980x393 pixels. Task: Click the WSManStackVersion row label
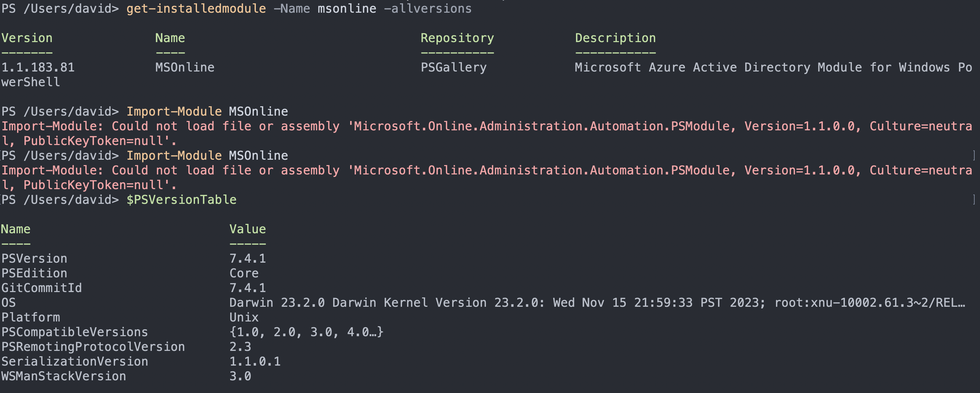64,376
